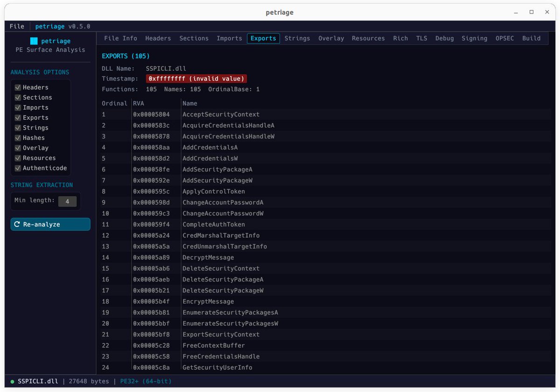Viewport: 560px width, 392px height.
Task: Uncheck the Imports analysis option
Action: pyautogui.click(x=18, y=108)
